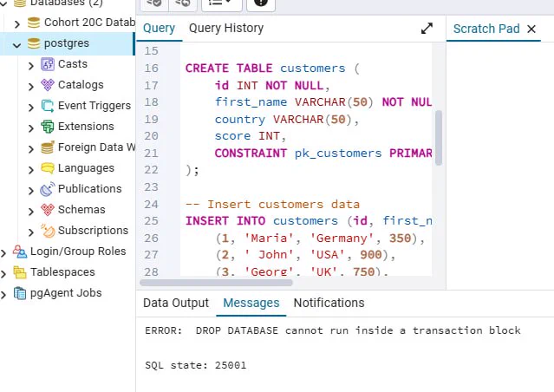Click the editor's horizontal scrollbar thumb

coord(216,283)
